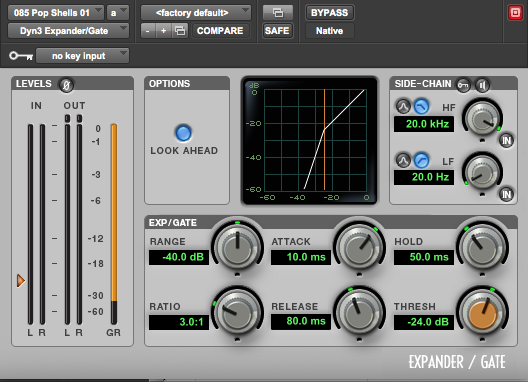Toggle the automation enable window icon
This screenshot has width=528, height=382.
(277, 13)
